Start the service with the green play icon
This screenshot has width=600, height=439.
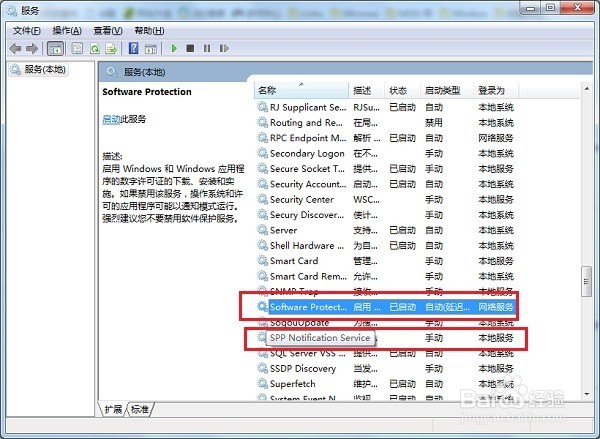(174, 49)
